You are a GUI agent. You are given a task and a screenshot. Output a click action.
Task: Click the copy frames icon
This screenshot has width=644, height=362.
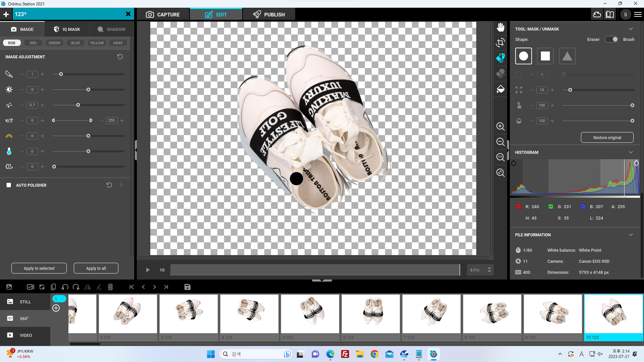[x=53, y=287]
